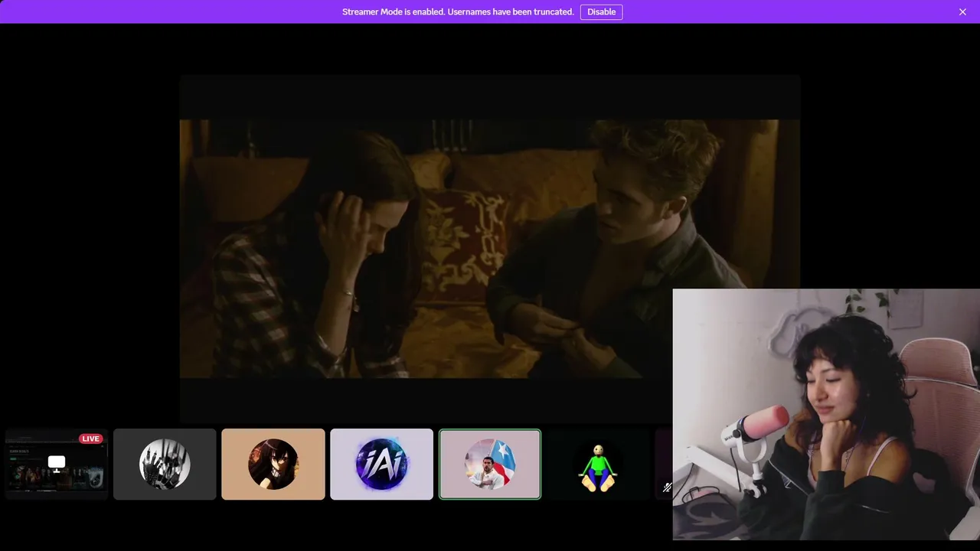Click the monitor icon on the live stream tile
980x551 pixels.
pyautogui.click(x=57, y=463)
